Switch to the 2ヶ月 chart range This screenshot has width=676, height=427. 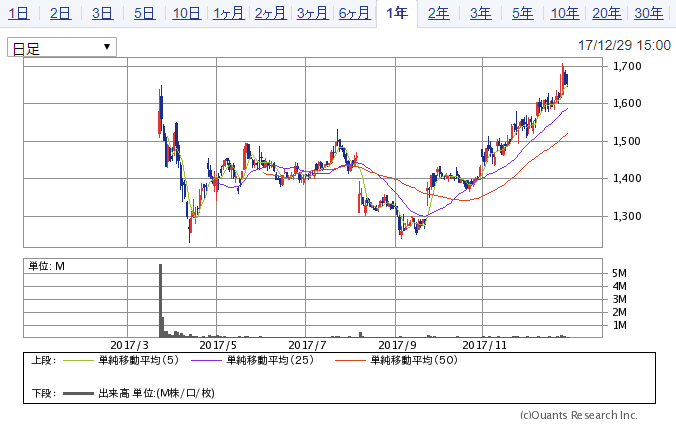270,13
